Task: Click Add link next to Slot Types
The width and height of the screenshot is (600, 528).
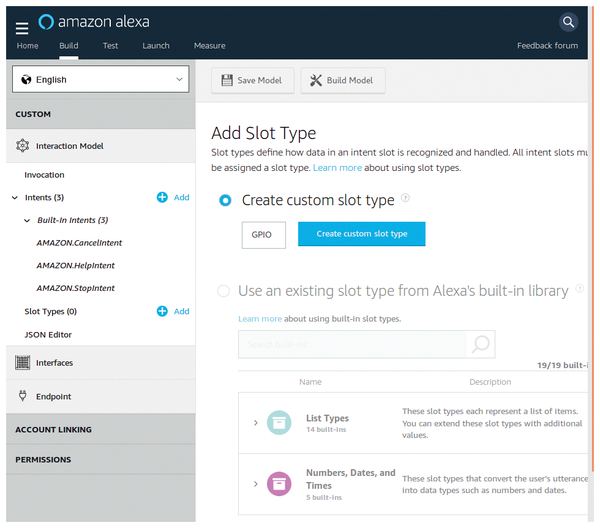Action: tap(181, 311)
